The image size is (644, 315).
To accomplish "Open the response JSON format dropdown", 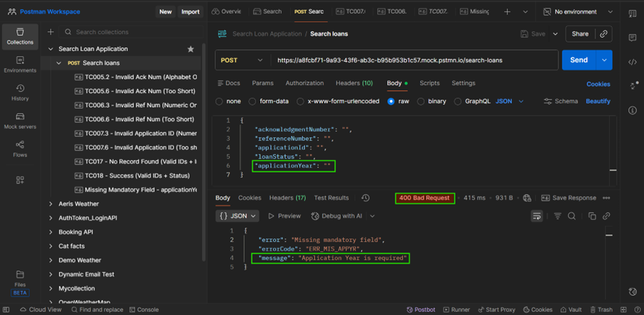I will click(x=238, y=216).
